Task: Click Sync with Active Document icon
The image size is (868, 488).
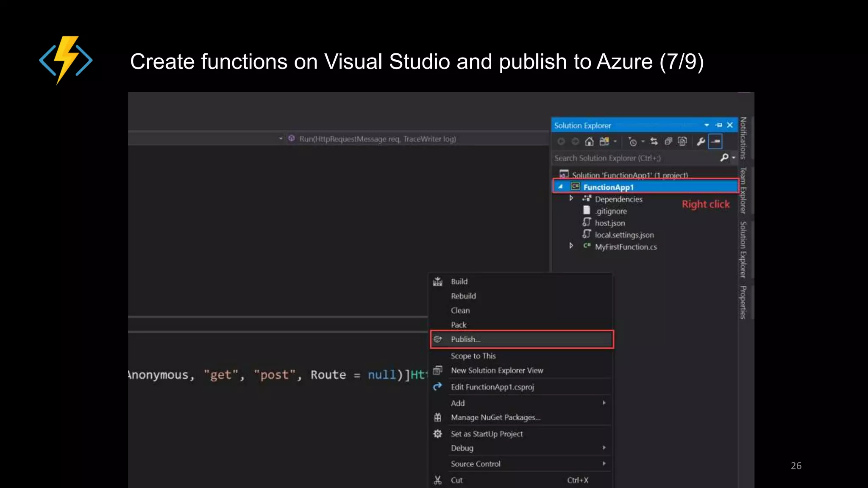Action: click(654, 141)
